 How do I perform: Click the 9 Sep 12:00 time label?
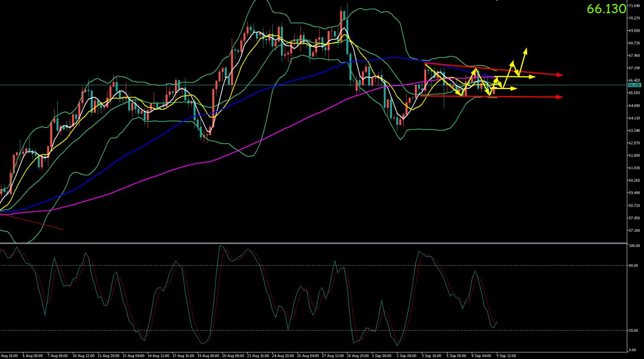click(x=506, y=356)
